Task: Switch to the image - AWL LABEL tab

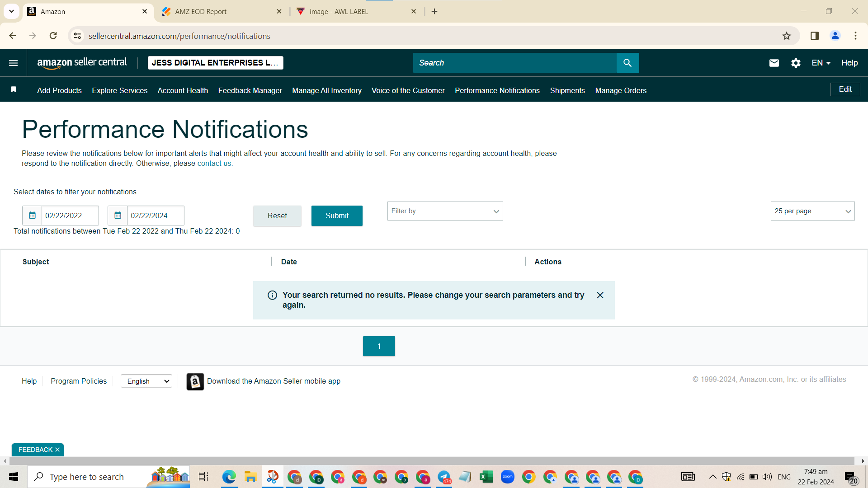Action: [357, 11]
